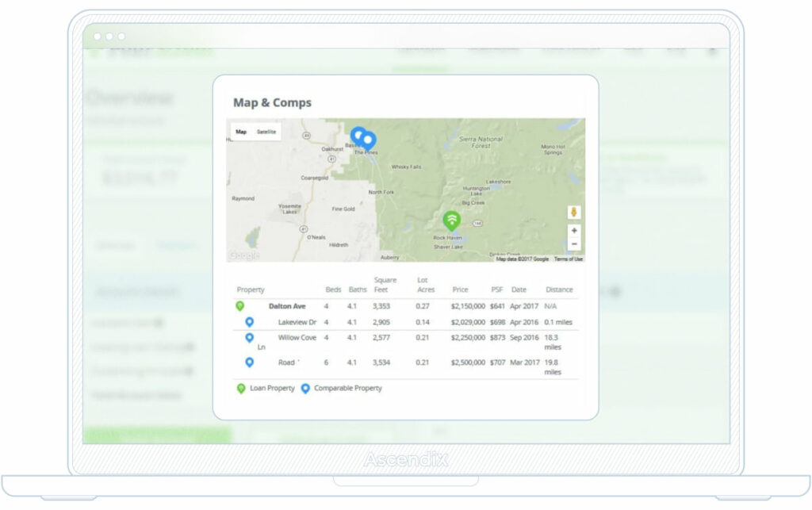812x510 pixels.
Task: Zoom in on the map with plus button
Action: point(574,230)
